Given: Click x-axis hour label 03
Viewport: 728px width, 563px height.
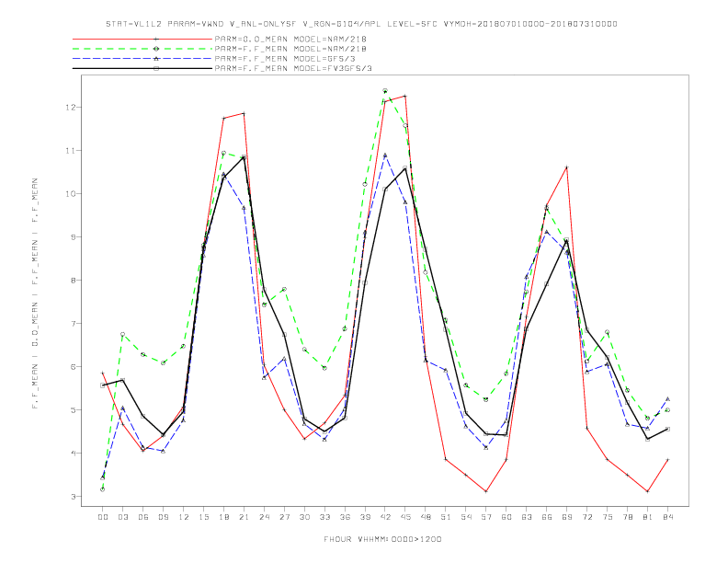Looking at the screenshot, I should coord(122,517).
